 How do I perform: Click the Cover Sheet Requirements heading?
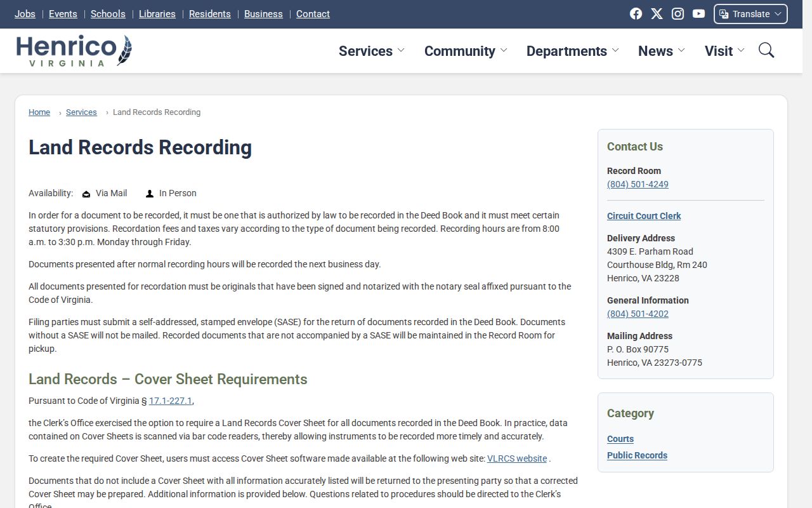click(168, 379)
